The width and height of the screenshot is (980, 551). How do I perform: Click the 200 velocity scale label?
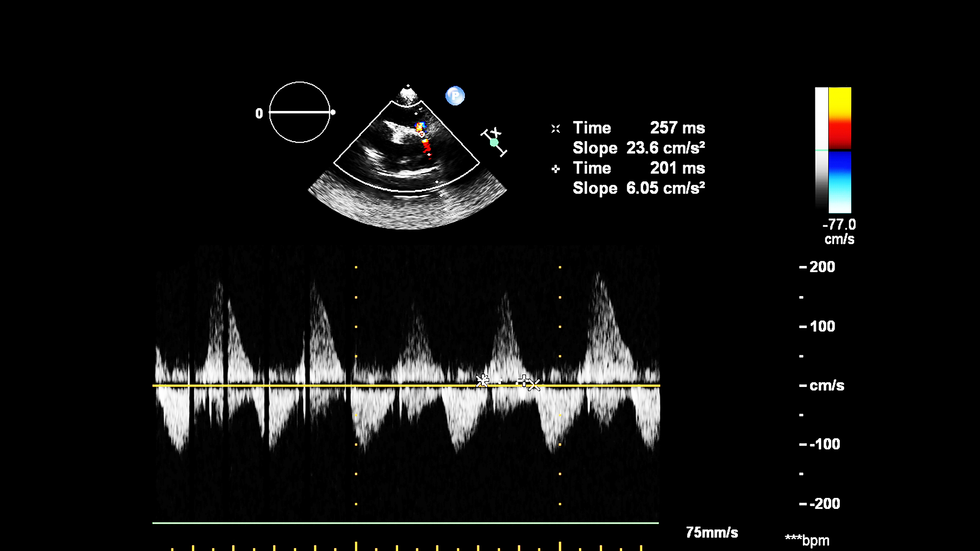pos(822,267)
